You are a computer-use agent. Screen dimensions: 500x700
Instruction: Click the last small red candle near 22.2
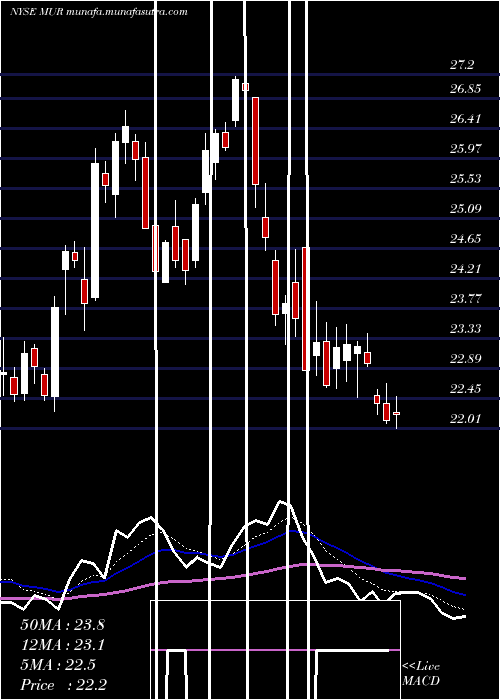396,413
